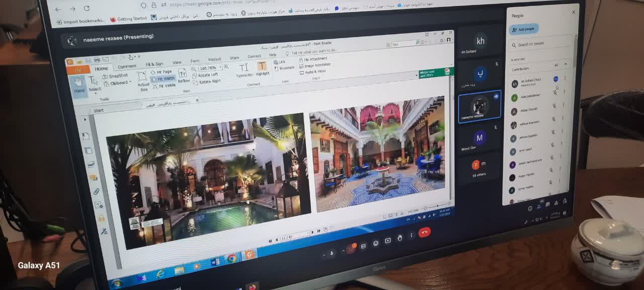644x290 pixels.
Task: Activate the Highlight tool
Action: (x=262, y=68)
